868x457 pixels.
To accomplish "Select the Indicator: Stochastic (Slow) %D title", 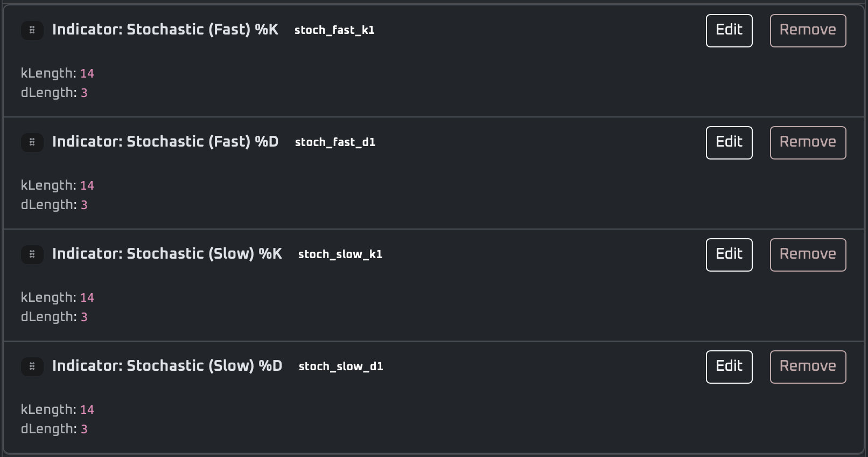I will coord(167,366).
